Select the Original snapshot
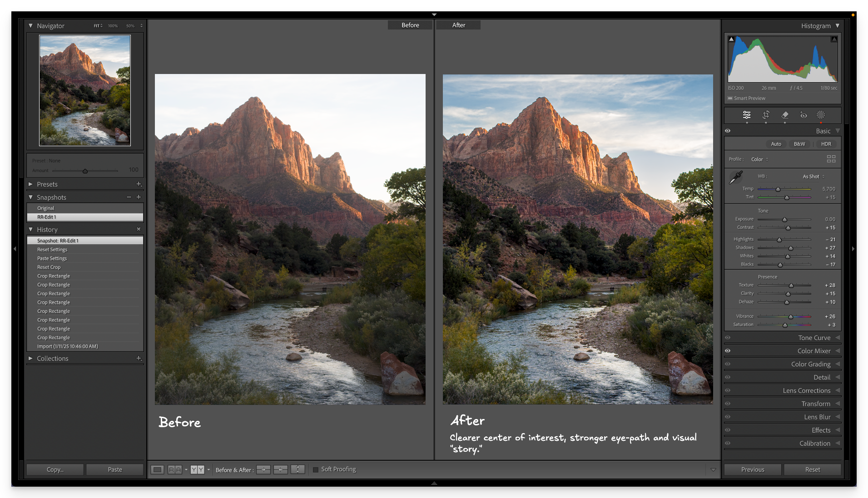The width and height of the screenshot is (868, 498). (x=85, y=208)
